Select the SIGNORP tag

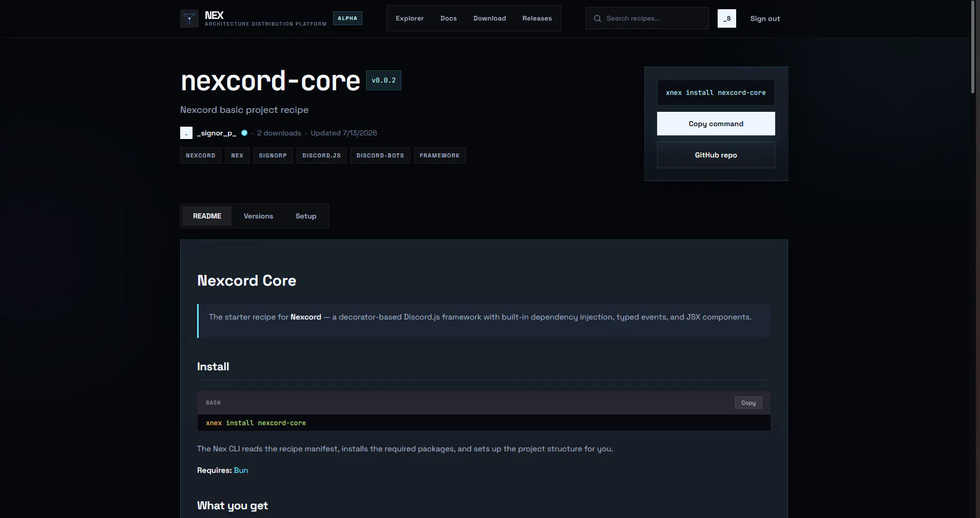[273, 155]
